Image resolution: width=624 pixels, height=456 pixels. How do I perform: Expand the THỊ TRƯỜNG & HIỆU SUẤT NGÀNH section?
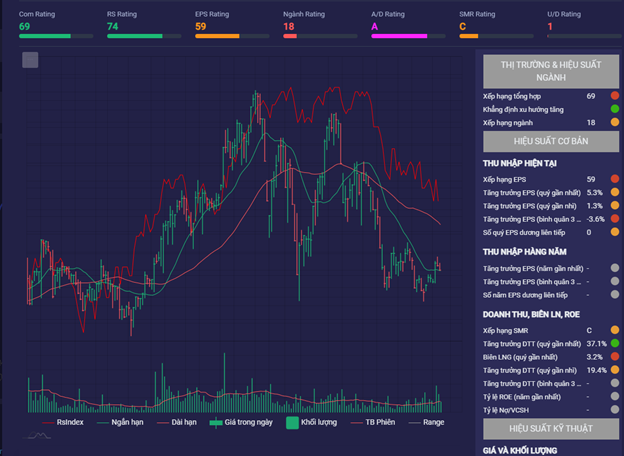pyautogui.click(x=548, y=71)
